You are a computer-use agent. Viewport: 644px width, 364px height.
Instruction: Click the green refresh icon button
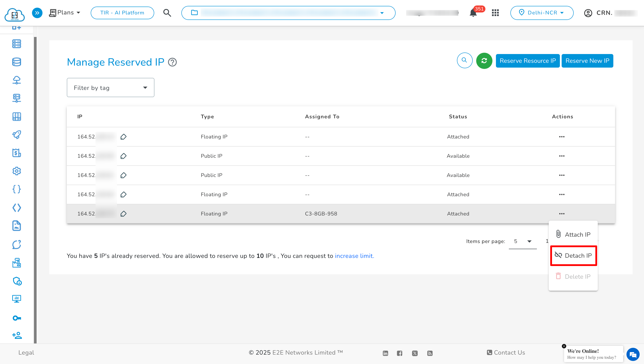pos(484,61)
